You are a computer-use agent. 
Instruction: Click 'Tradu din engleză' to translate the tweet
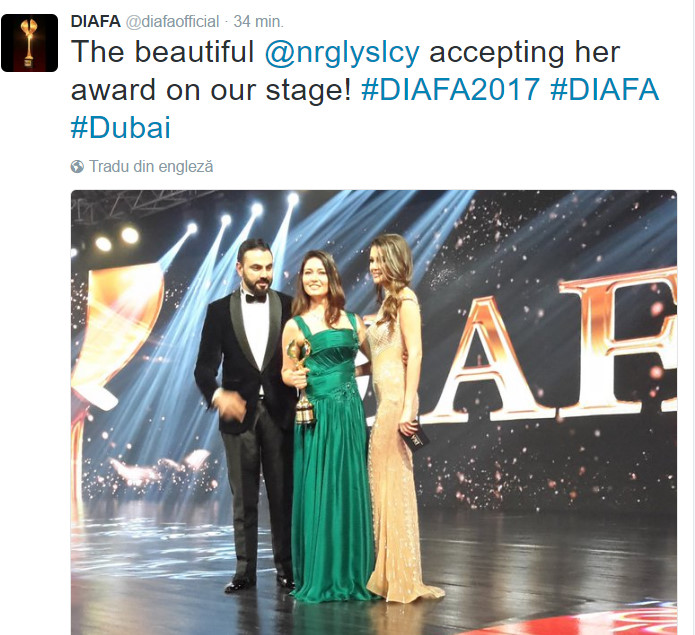[x=150, y=167]
